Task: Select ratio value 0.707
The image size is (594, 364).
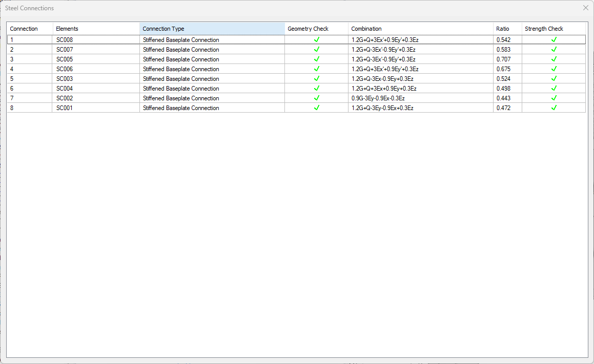Action: 507,59
